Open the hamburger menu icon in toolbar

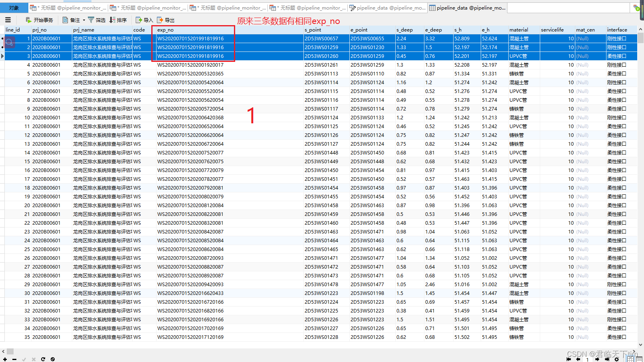8,20
